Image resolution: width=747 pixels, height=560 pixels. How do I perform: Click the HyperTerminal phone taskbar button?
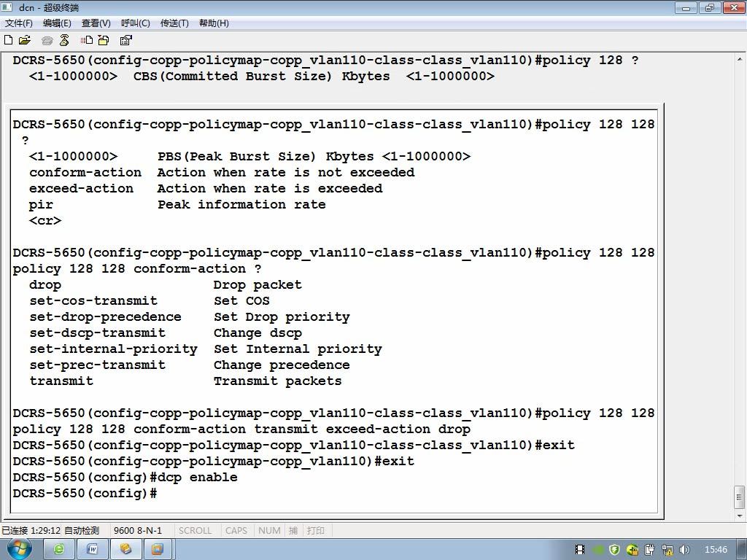[125, 550]
